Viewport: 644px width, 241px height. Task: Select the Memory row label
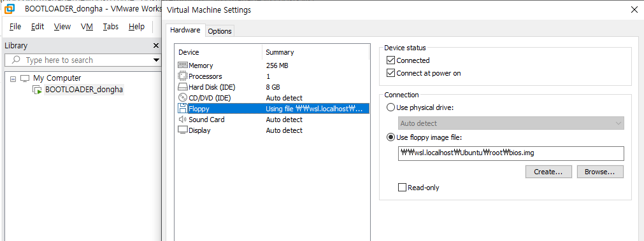(x=201, y=65)
